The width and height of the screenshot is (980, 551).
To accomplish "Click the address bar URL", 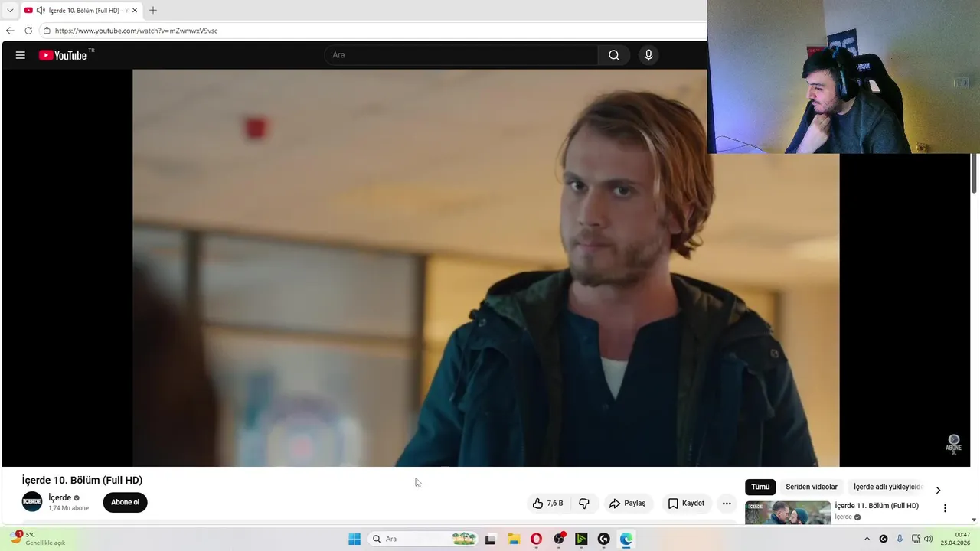I will [136, 31].
